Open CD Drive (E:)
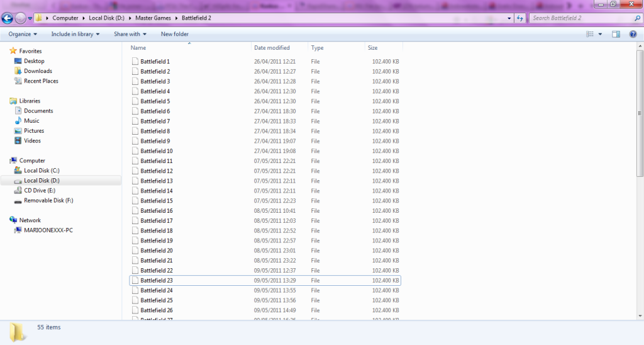Image resolution: width=644 pixels, height=345 pixels. (40, 190)
